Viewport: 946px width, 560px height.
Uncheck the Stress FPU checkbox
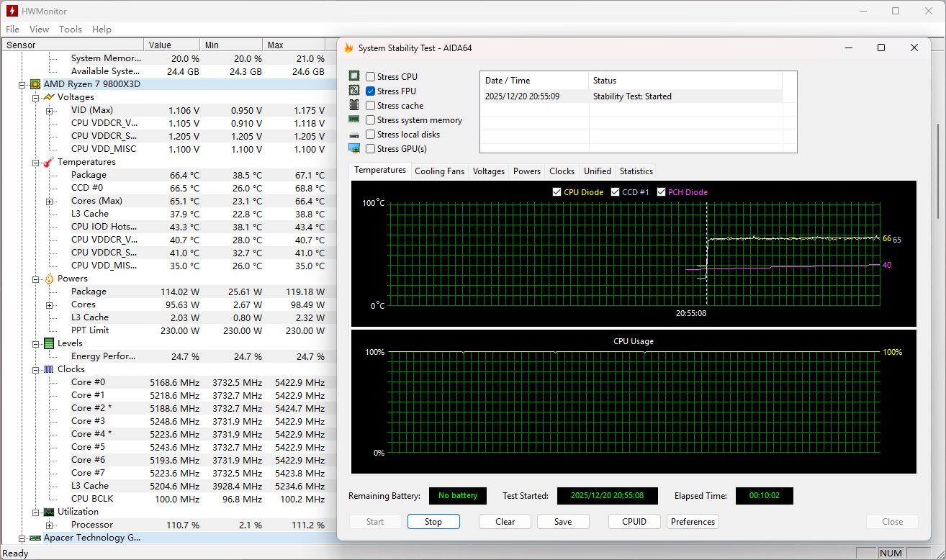click(370, 91)
